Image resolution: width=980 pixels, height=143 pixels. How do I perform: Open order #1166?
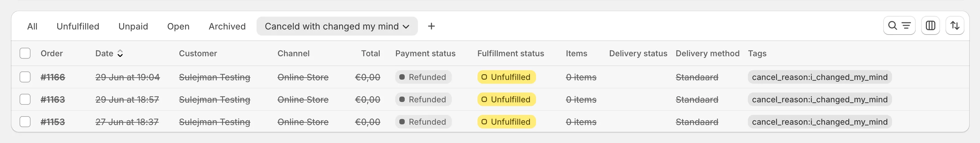tap(53, 77)
